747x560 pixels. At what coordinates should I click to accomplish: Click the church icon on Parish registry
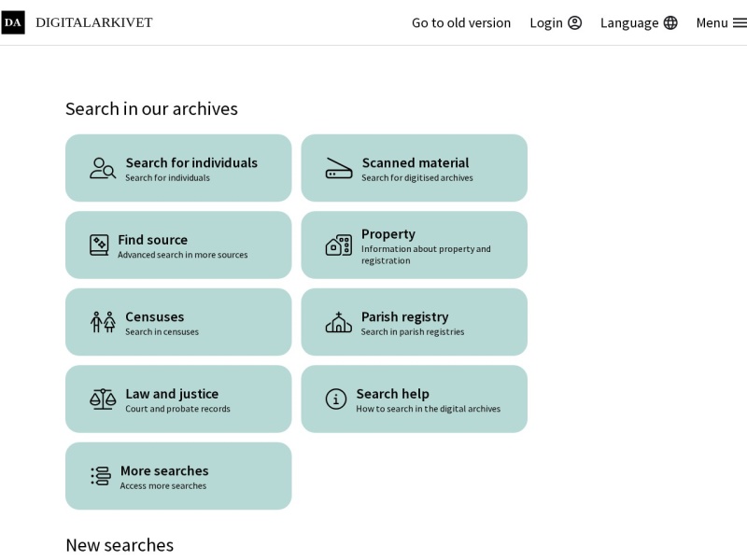339,322
